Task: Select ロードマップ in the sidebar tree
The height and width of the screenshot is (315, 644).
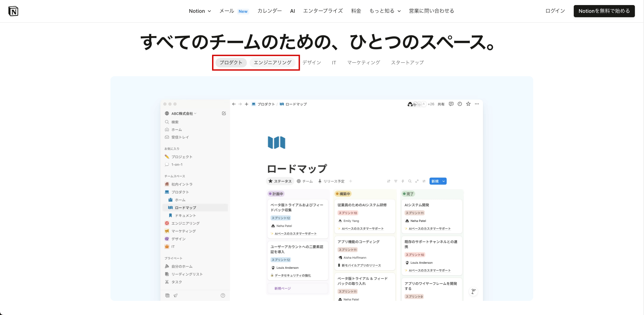Action: tap(195, 208)
